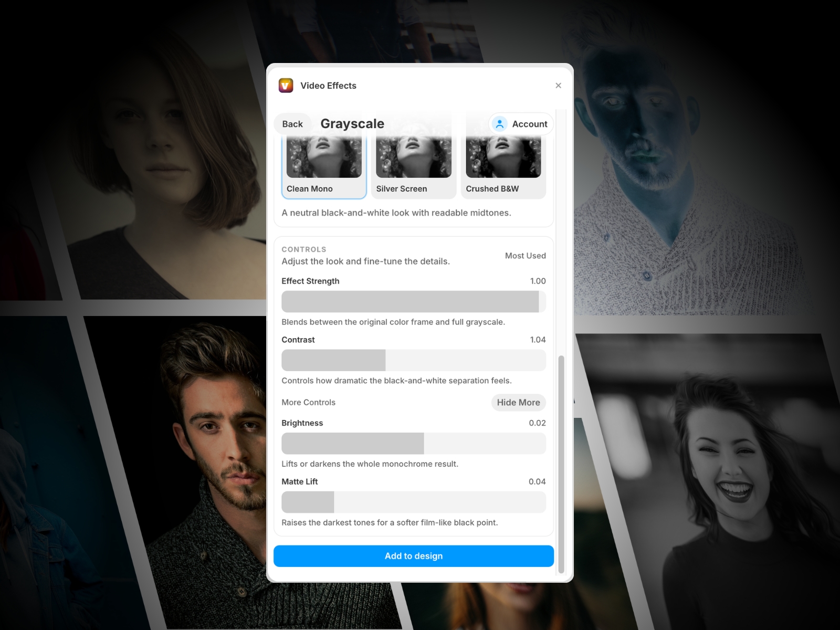Click Add to design
The height and width of the screenshot is (630, 840).
(413, 556)
